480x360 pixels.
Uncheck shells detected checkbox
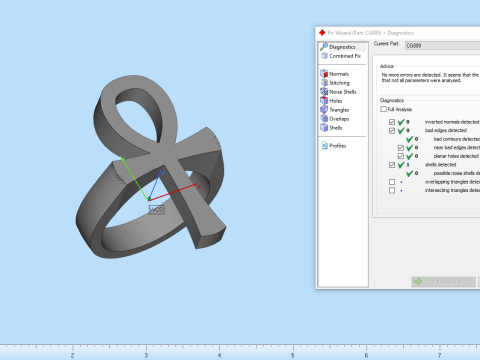click(392, 165)
